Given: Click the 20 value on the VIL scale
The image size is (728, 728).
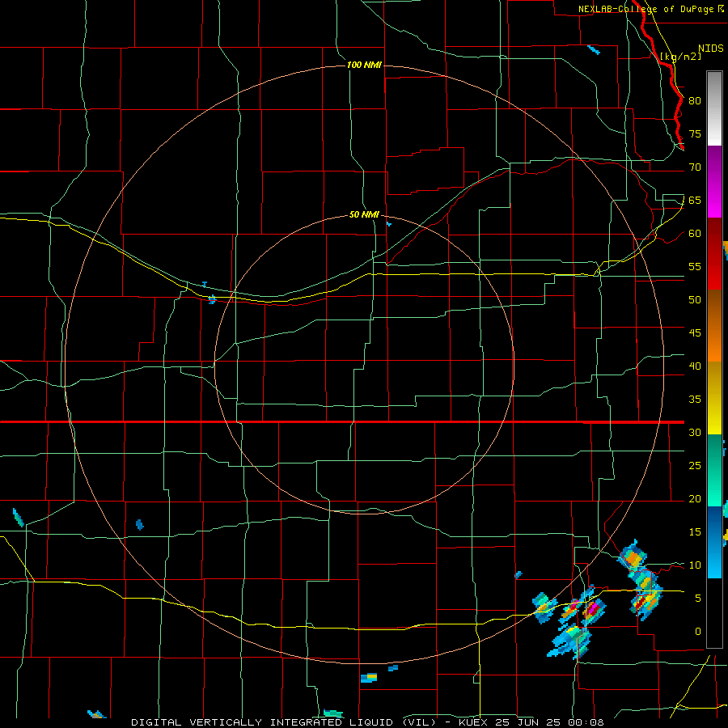Looking at the screenshot, I should 695,498.
